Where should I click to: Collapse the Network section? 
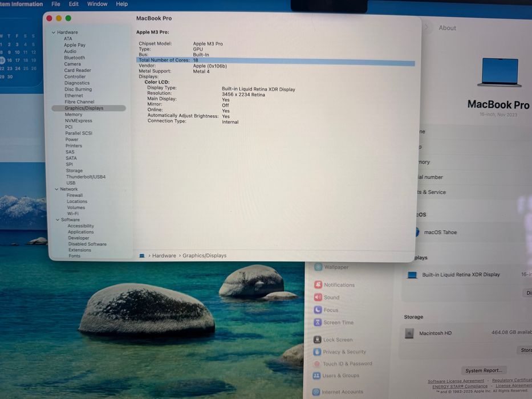click(x=56, y=189)
